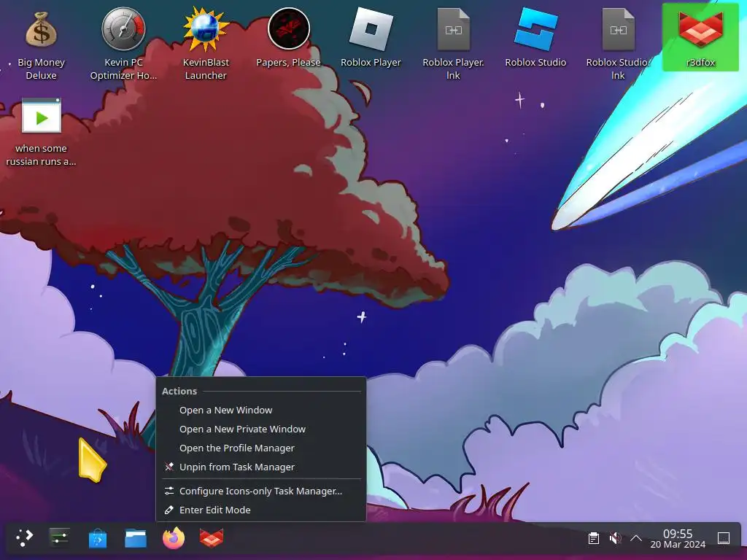Launch Firefox from the taskbar
747x560 pixels.
point(174,538)
